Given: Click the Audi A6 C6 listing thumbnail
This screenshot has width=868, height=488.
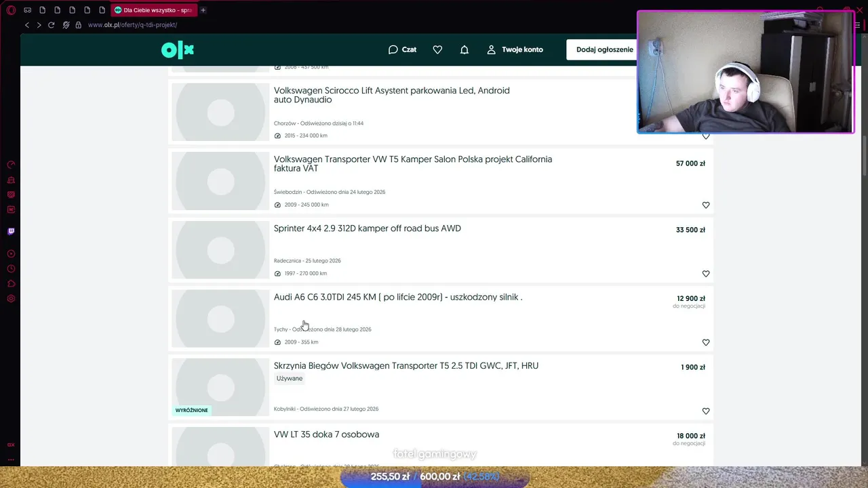Looking at the screenshot, I should [x=220, y=319].
